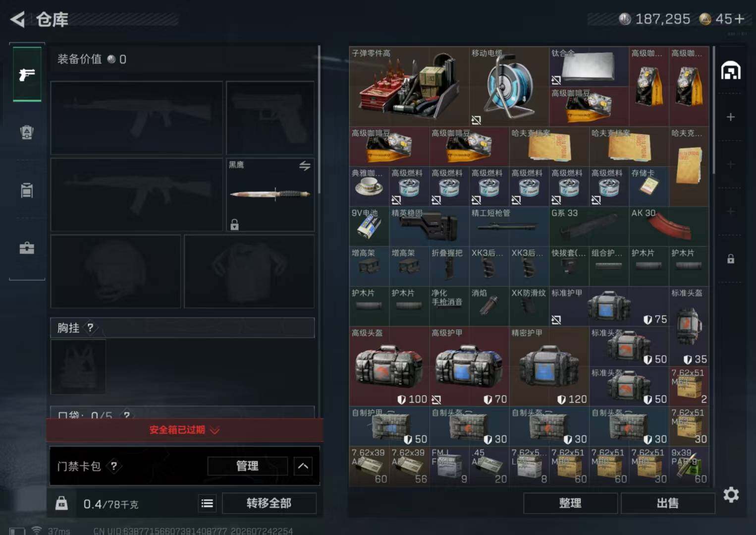756x535 pixels.
Task: Click the empty body armor slot
Action: coord(249,271)
